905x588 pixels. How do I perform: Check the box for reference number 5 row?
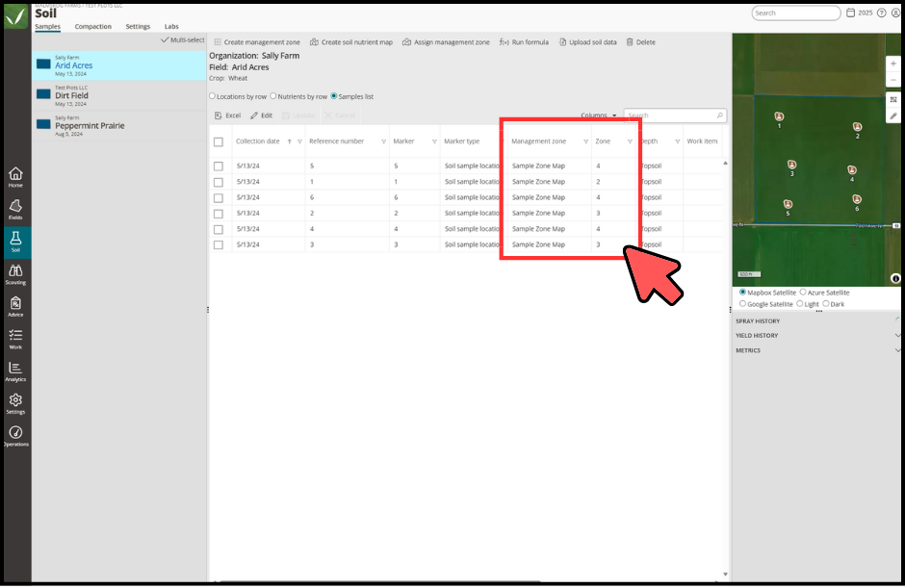click(219, 166)
